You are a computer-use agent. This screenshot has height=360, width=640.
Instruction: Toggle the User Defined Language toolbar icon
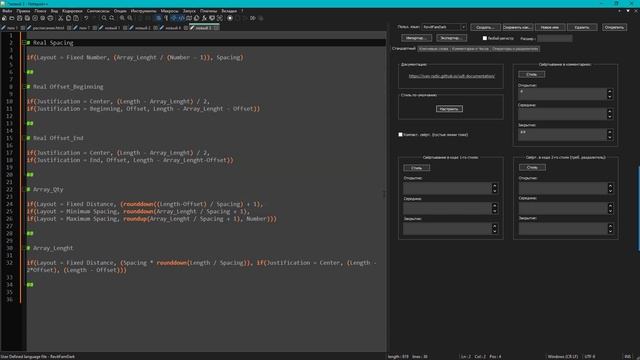click(181, 18)
